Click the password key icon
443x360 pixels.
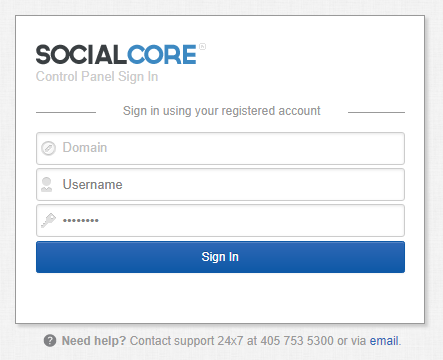pos(48,220)
